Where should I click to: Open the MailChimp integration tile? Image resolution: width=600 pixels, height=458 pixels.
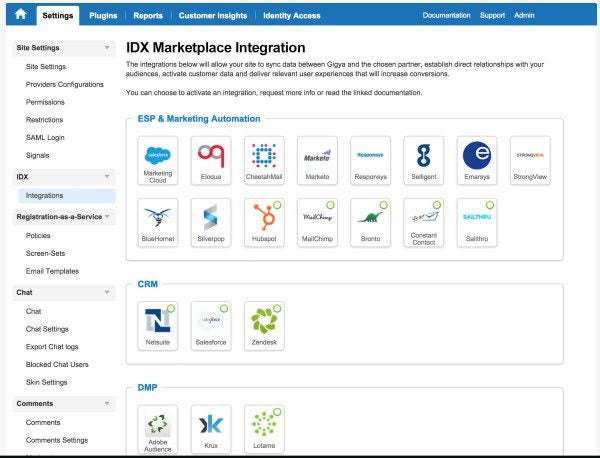[x=317, y=222]
